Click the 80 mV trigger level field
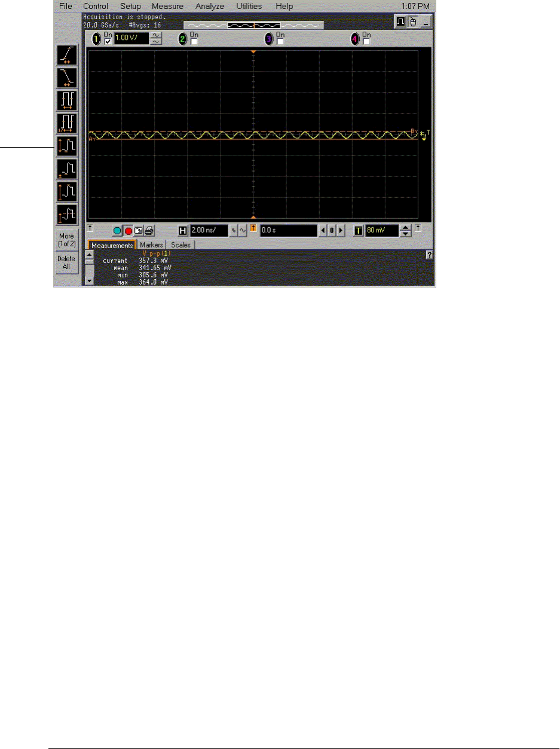 click(381, 231)
